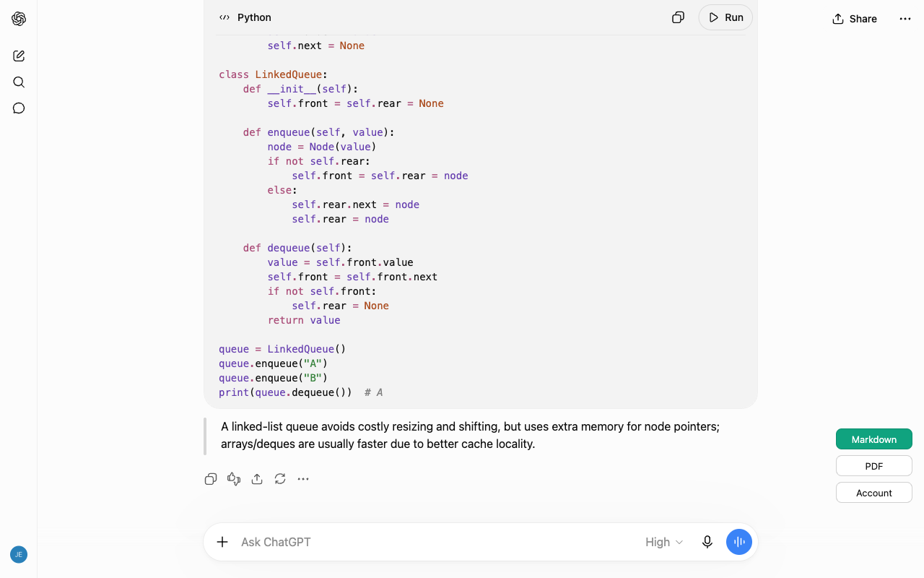924x578 pixels.
Task: Run the Python code
Action: click(725, 17)
